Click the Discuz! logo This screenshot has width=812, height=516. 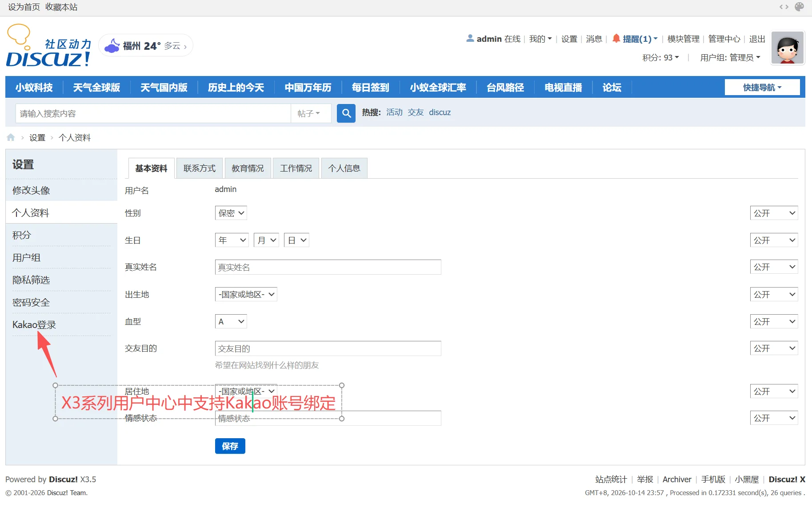48,46
